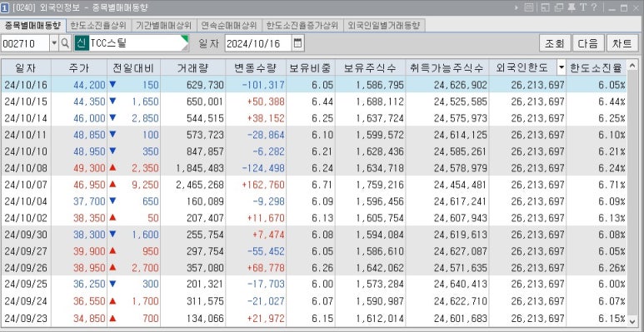Click the exhaustion rate 6.26% cell
Viewport: 644px width, 332px height.
597,268
